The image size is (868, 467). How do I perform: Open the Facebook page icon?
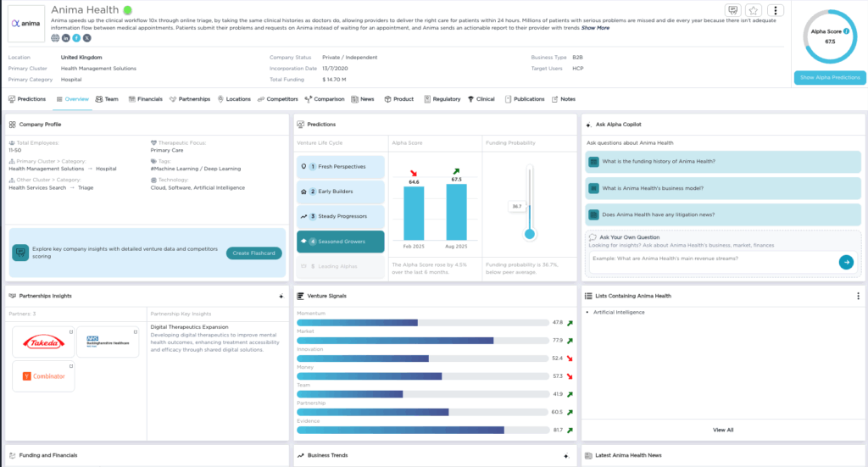76,38
